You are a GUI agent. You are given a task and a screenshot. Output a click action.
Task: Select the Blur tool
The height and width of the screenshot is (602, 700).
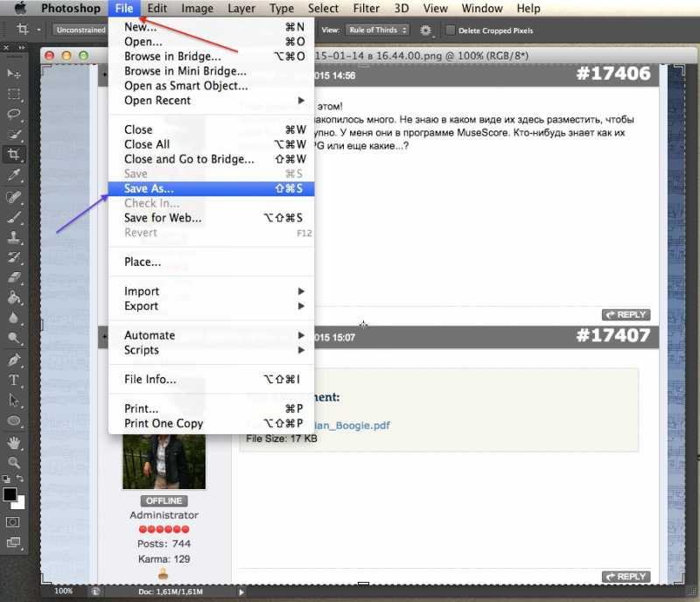click(14, 318)
